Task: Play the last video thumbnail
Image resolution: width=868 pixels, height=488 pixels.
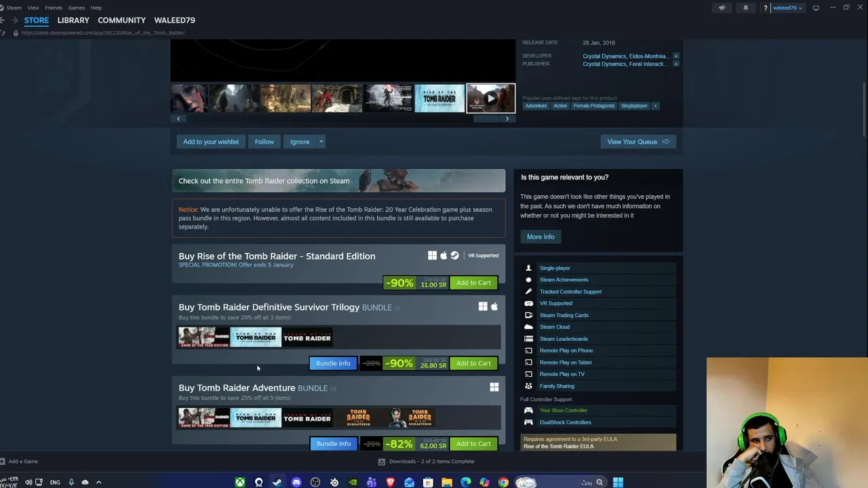Action: click(x=490, y=98)
